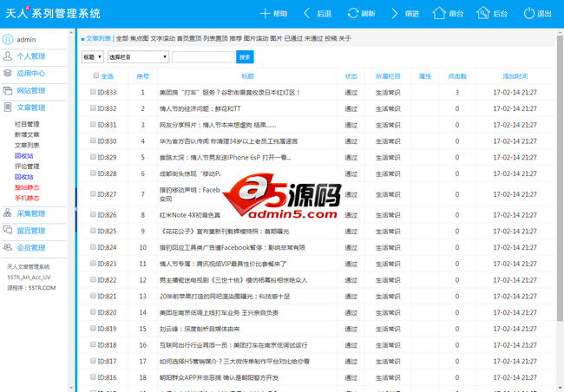This screenshot has height=392, width=564.
Task: Open the 标题 search-field dropdown
Action: pyautogui.click(x=93, y=57)
